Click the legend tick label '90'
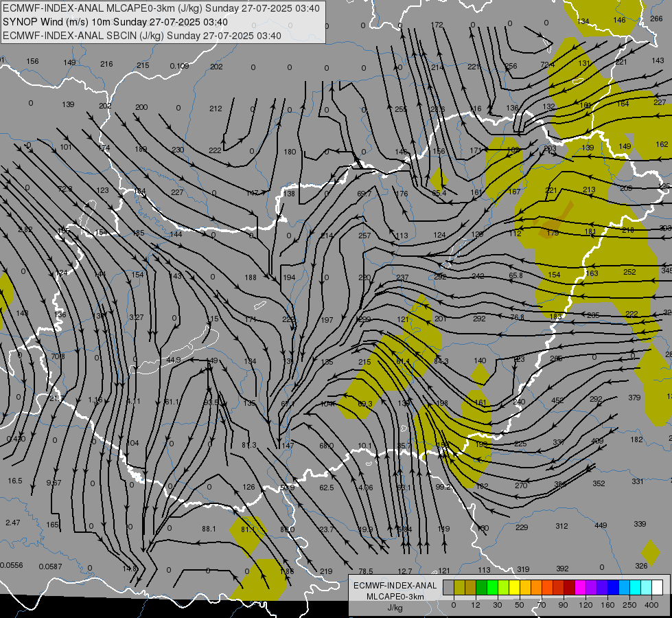The image size is (672, 618). (563, 605)
